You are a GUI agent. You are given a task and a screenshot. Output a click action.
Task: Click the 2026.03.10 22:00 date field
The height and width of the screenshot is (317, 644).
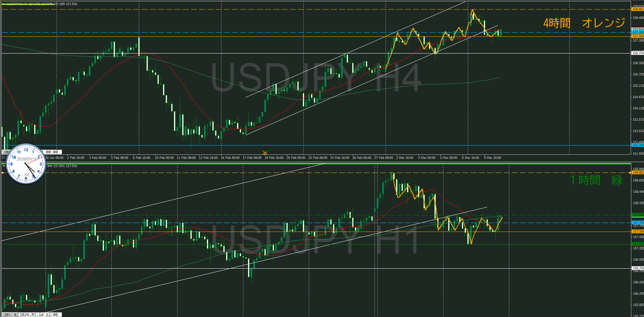[x=40, y=315]
